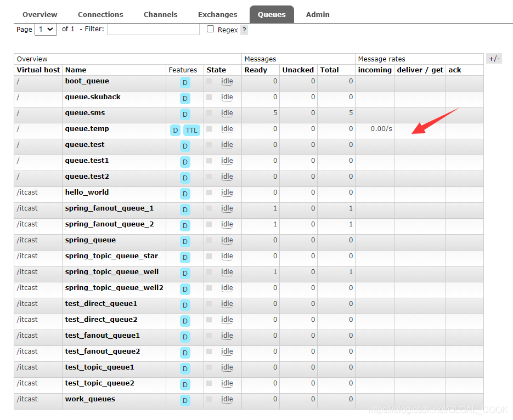Click the Ready count 5 of queue.sms
The width and height of the screenshot is (513, 420).
[275, 113]
